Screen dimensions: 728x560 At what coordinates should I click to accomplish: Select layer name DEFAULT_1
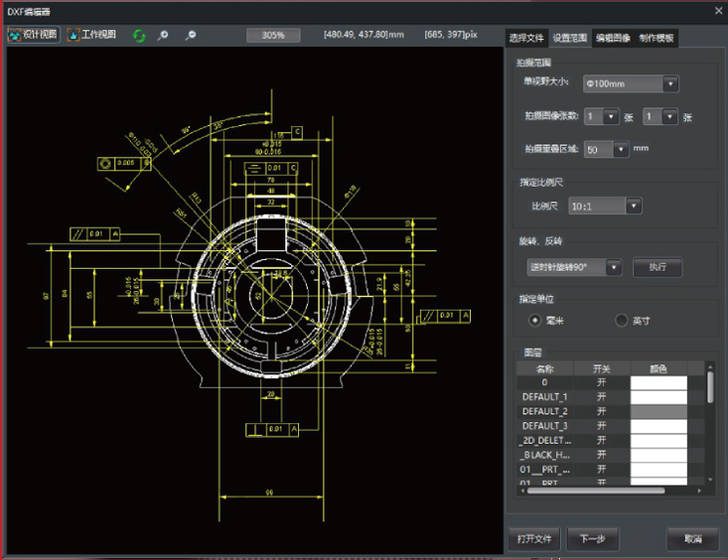tap(545, 397)
